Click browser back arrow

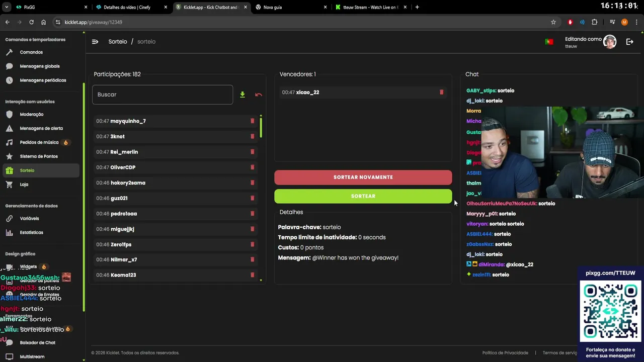coord(7,22)
